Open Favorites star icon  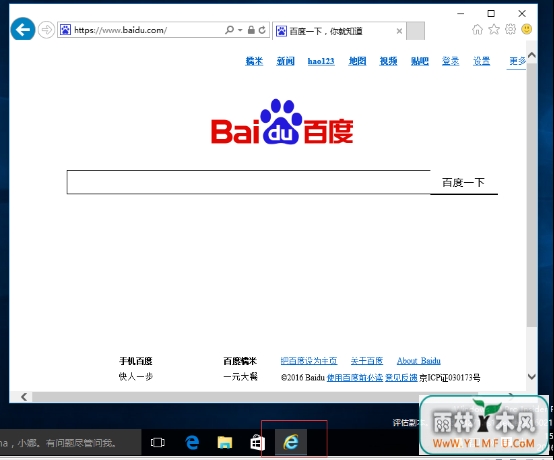[494, 29]
